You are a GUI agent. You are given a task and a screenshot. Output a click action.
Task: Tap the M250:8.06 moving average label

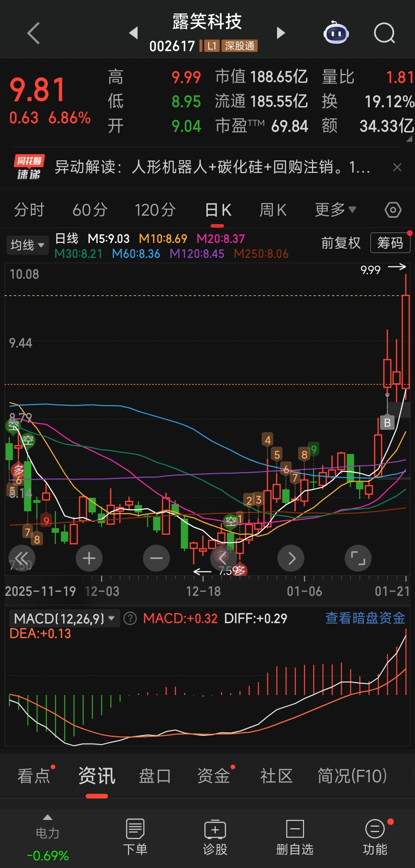coord(261,254)
